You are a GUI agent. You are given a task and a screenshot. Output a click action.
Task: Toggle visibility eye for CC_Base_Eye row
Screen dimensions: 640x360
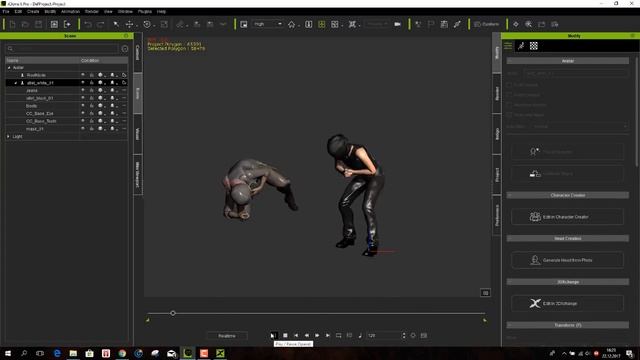[83, 113]
